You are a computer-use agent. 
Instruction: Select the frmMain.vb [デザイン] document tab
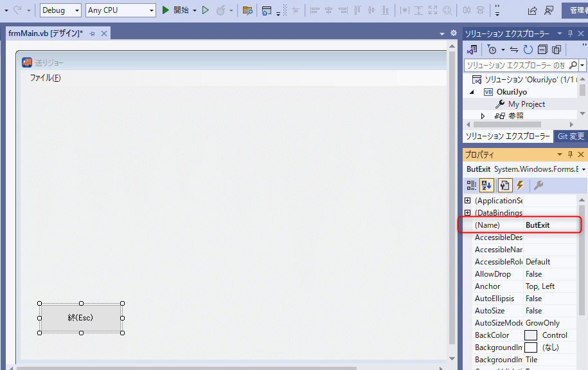[46, 33]
